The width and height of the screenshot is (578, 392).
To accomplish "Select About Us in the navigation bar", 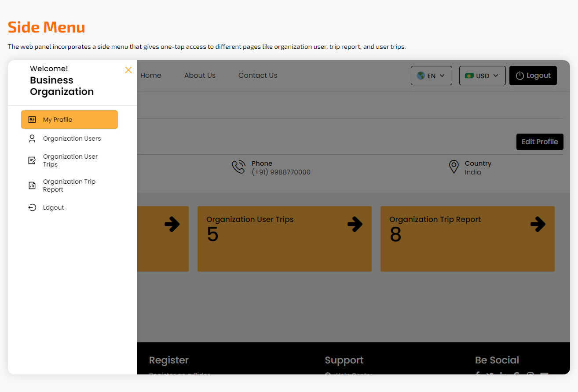I will (x=200, y=75).
